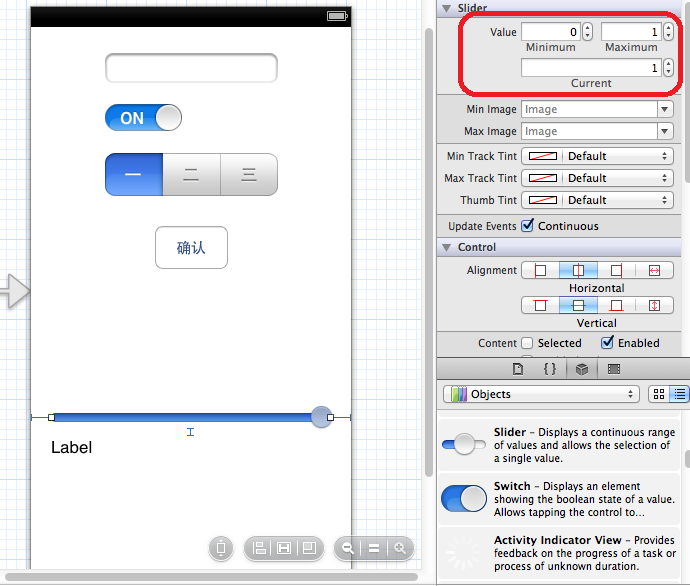Screen dimensions: 690x586
Task: Click the 确认 button
Action: tap(191, 247)
